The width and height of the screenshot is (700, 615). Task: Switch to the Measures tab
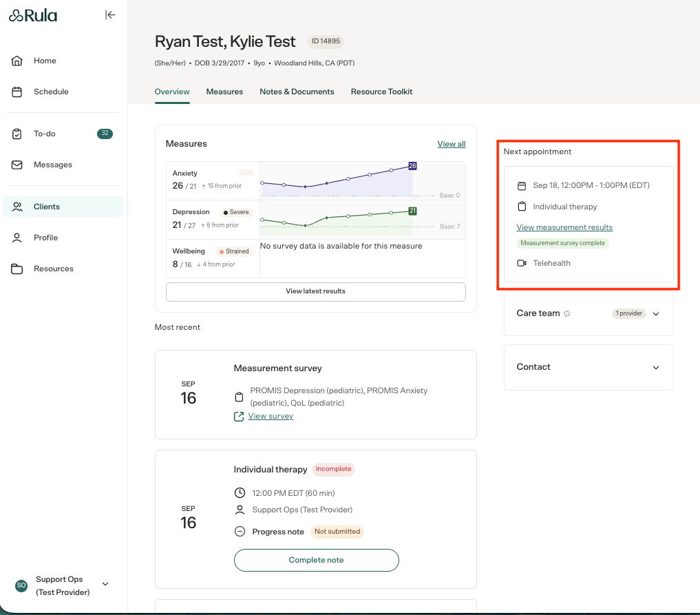pos(224,92)
